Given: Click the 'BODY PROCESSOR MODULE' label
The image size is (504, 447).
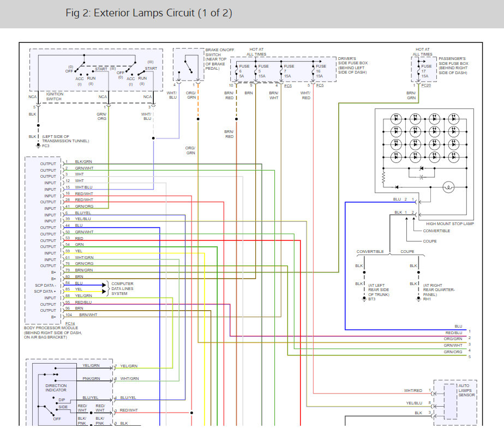Looking at the screenshot, I should click(51, 328).
